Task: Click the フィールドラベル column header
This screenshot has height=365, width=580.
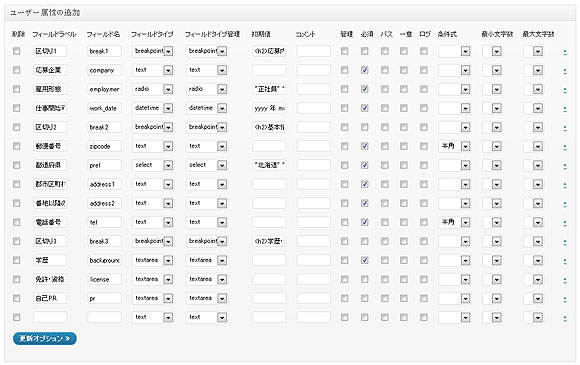Action: pos(54,34)
